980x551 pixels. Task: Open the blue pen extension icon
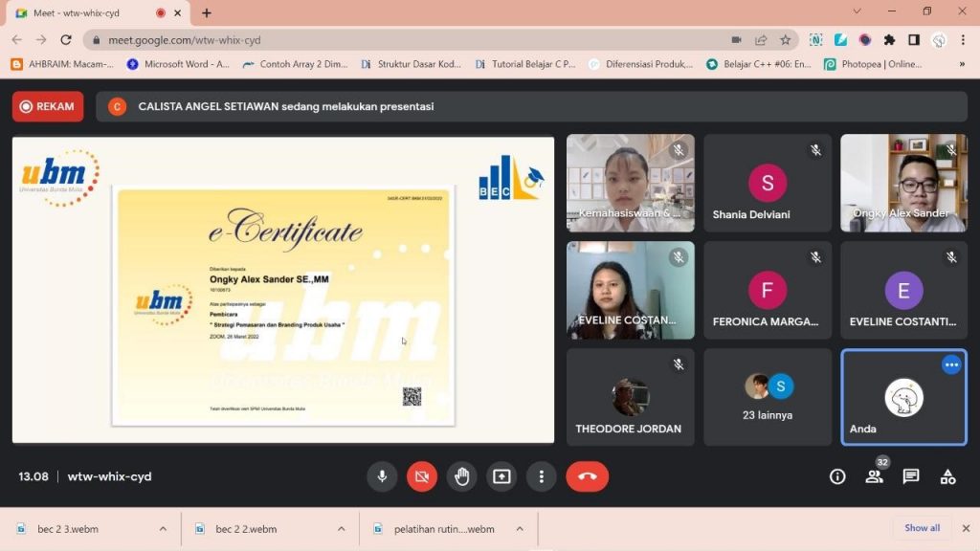pyautogui.click(x=840, y=40)
